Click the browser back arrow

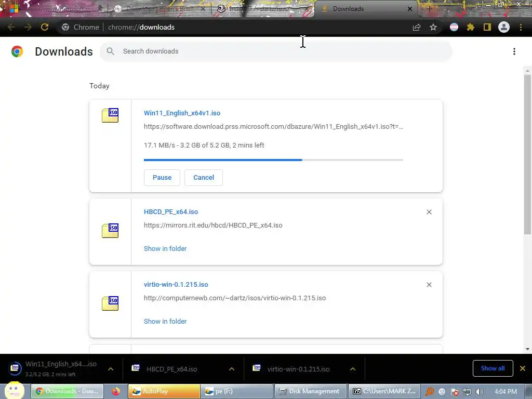tap(11, 27)
